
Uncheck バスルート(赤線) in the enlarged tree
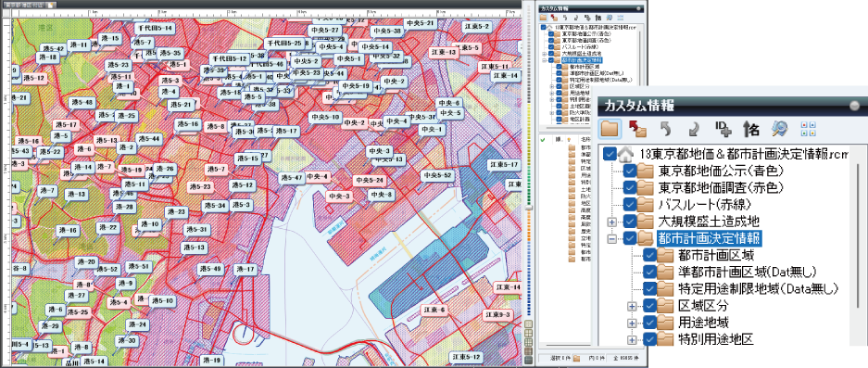(x=629, y=205)
